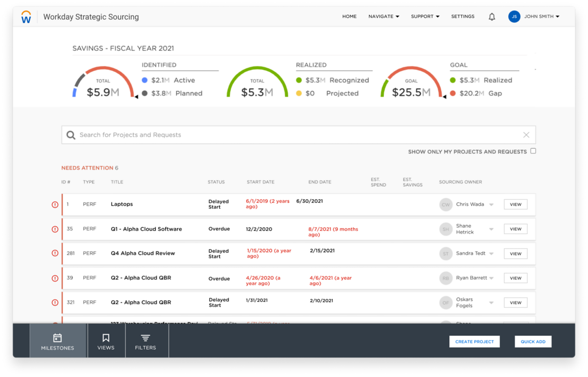The width and height of the screenshot is (588, 377).
Task: Expand the dropdown next to Shane Hetrick
Action: pyautogui.click(x=491, y=229)
